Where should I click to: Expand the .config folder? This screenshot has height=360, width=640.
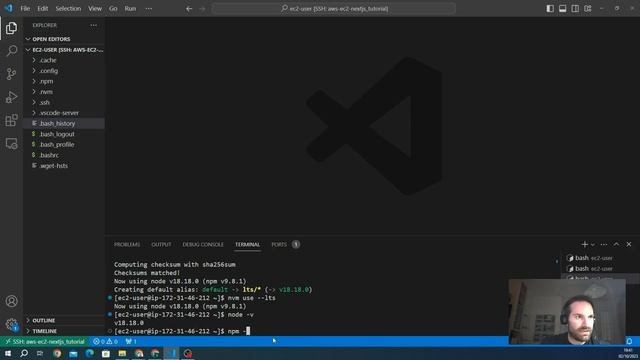pyautogui.click(x=64, y=71)
